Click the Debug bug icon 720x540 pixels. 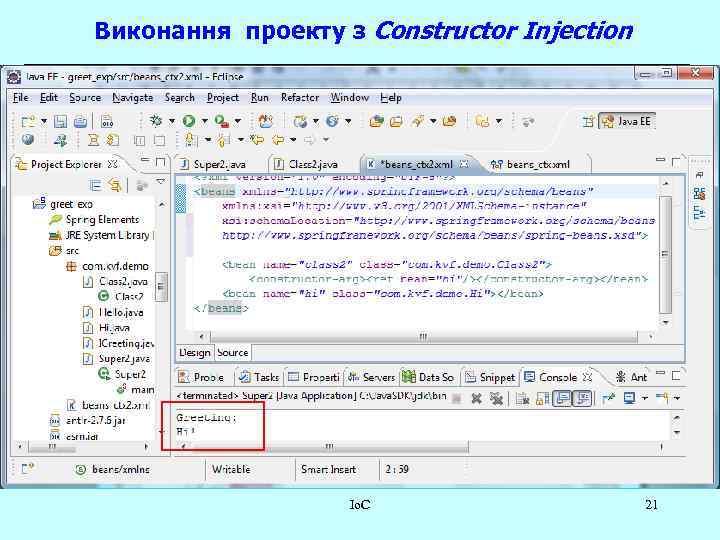(156, 121)
